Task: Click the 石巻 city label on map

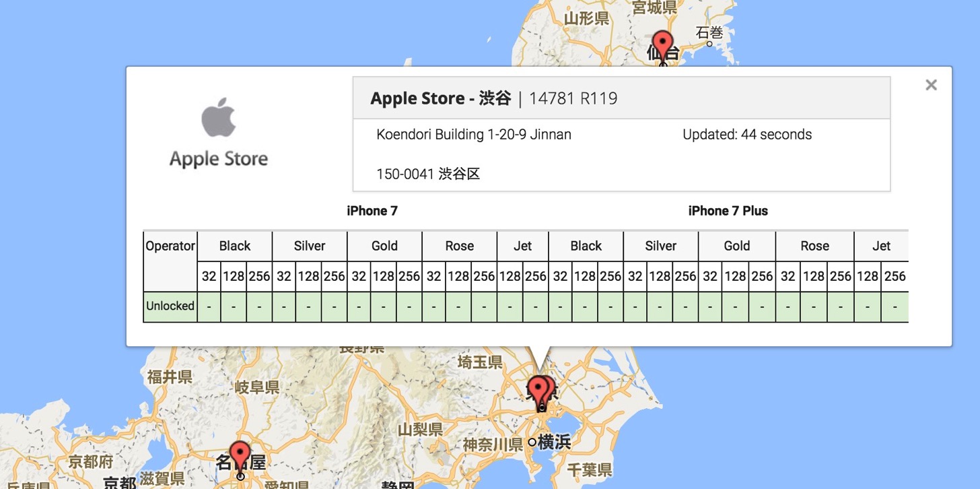Action: click(x=709, y=32)
